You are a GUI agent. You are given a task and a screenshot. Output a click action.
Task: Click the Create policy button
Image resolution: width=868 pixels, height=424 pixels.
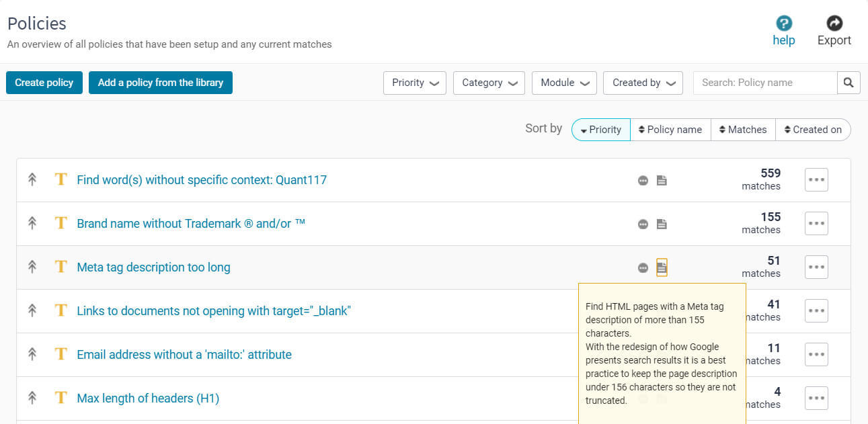tap(44, 83)
